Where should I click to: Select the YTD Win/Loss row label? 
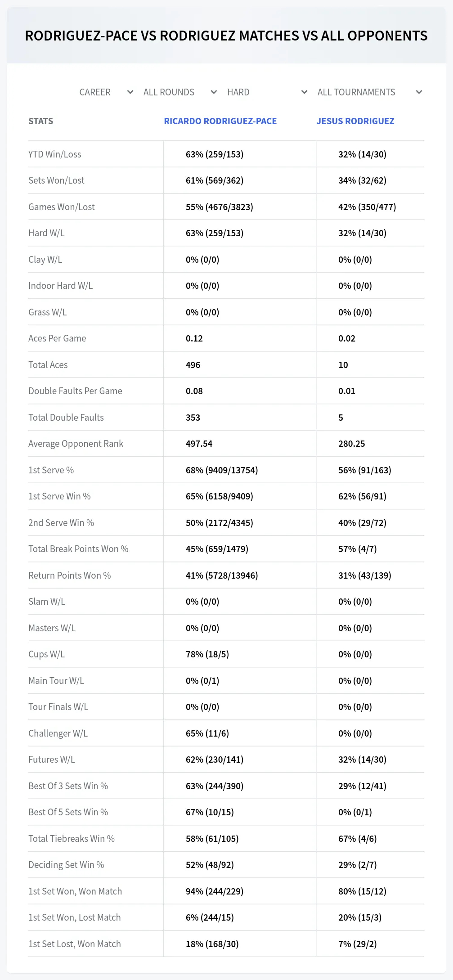coord(55,154)
